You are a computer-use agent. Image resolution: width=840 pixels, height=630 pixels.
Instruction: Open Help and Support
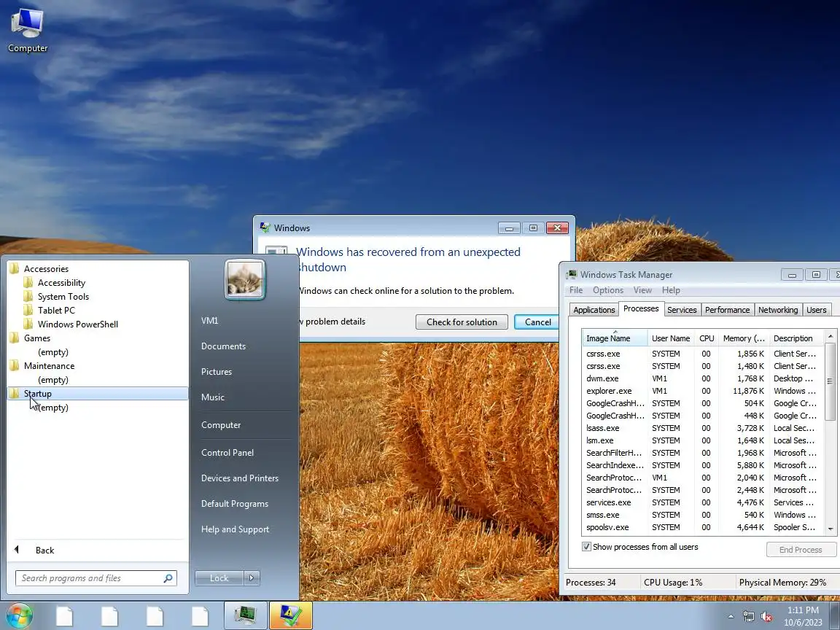pyautogui.click(x=236, y=529)
